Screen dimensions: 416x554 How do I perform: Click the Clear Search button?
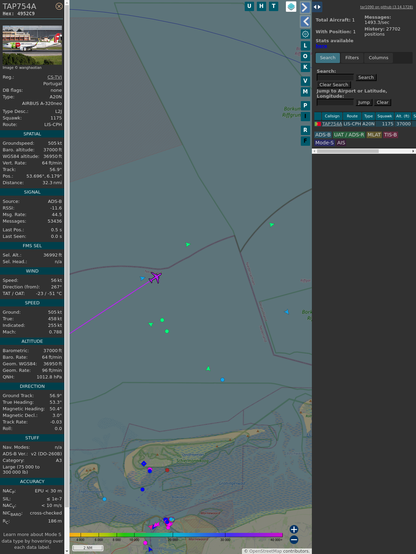pyautogui.click(x=334, y=84)
